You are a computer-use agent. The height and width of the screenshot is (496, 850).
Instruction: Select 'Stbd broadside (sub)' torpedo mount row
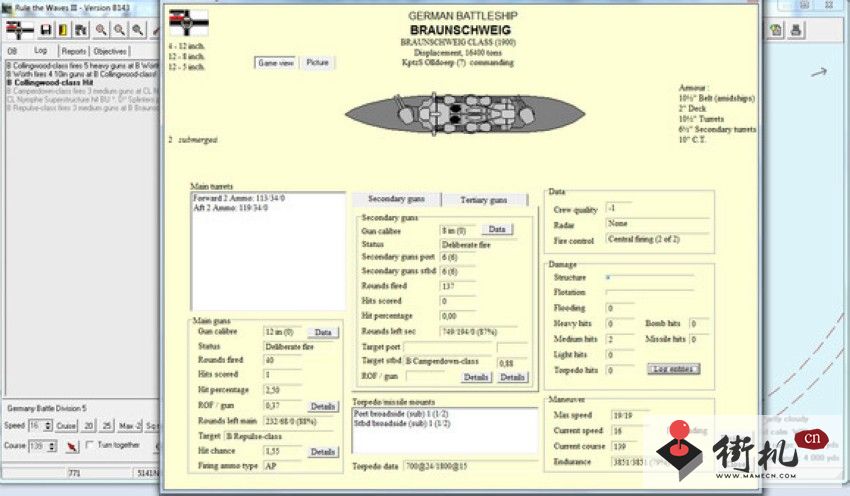coord(402,423)
